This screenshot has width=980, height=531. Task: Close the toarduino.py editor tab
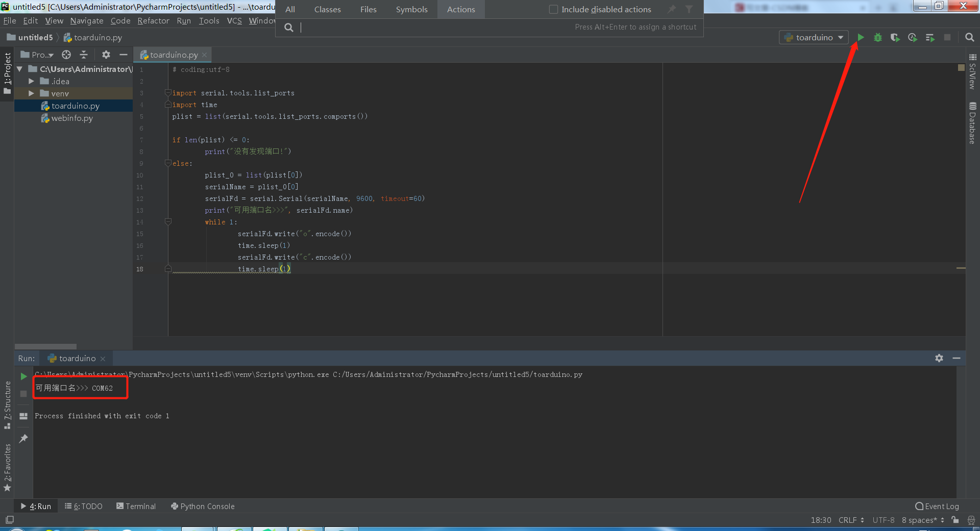204,55
